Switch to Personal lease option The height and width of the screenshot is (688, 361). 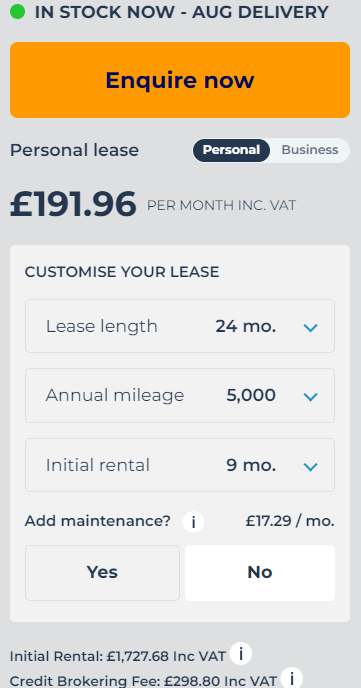point(231,150)
